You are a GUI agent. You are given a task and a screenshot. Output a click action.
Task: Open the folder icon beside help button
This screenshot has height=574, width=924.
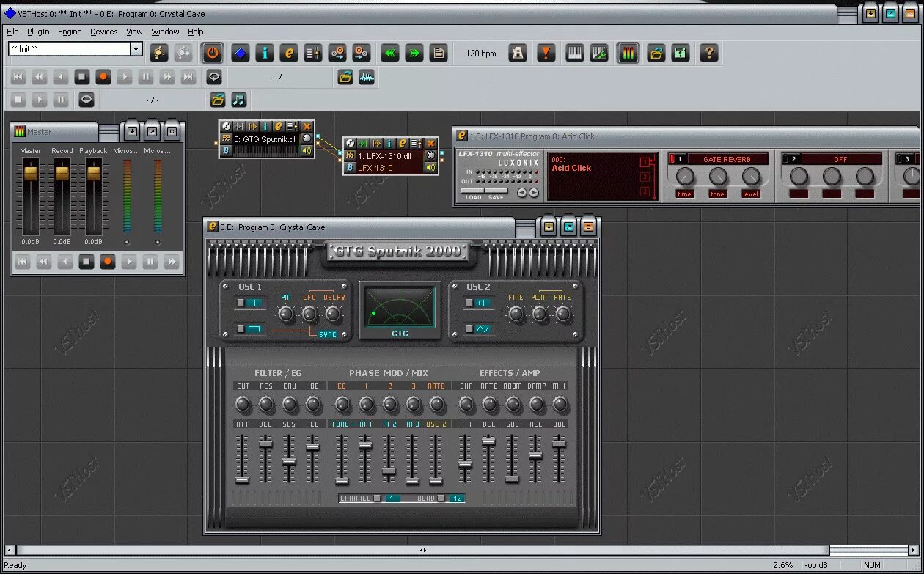tap(656, 53)
